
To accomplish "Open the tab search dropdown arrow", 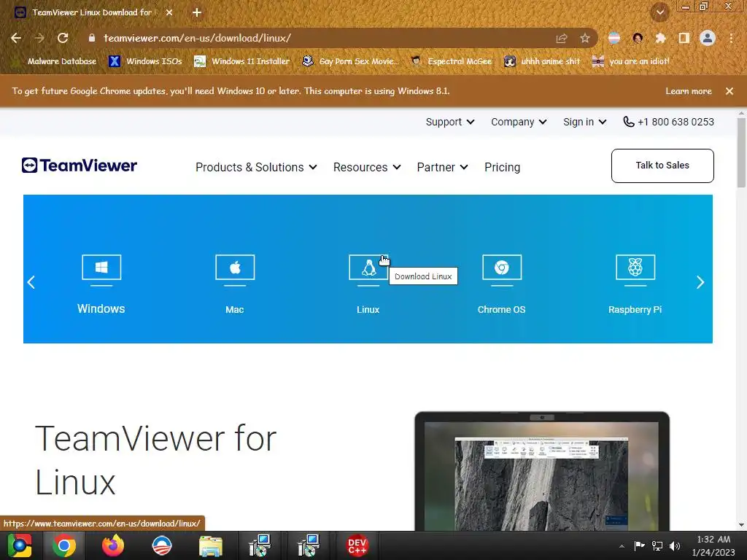I will click(x=660, y=12).
